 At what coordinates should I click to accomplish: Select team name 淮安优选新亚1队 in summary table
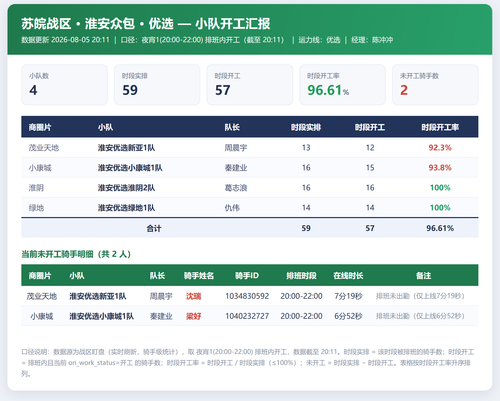(126, 148)
